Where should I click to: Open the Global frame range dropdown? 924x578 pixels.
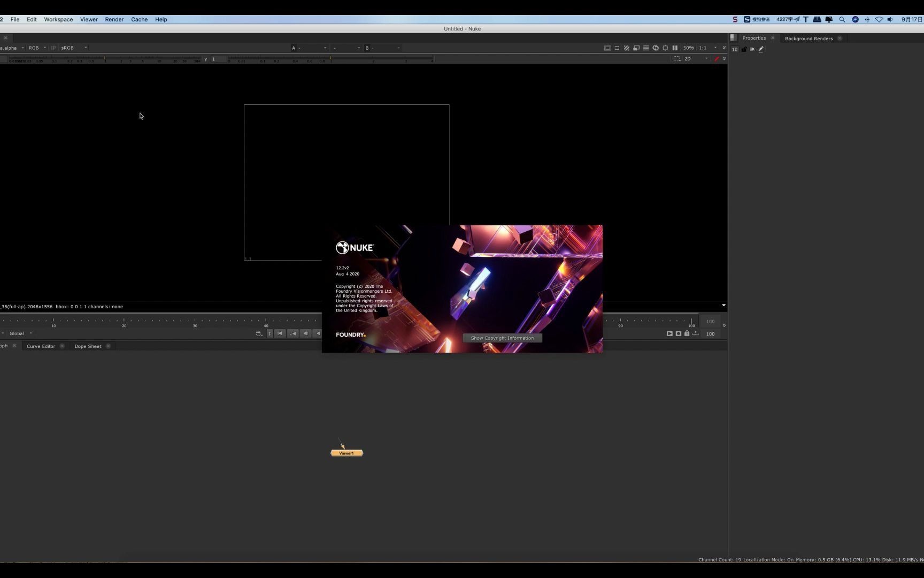[20, 333]
